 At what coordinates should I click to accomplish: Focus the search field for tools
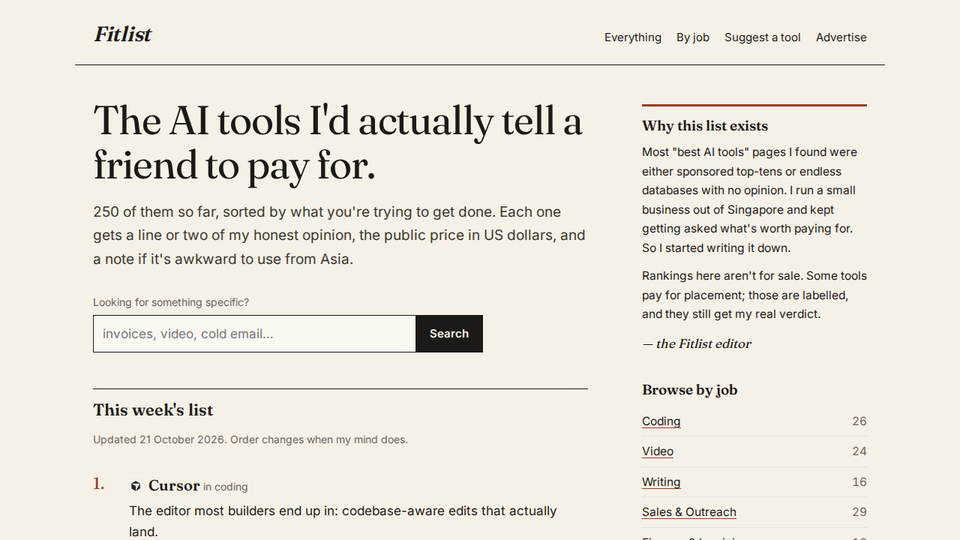pos(255,334)
